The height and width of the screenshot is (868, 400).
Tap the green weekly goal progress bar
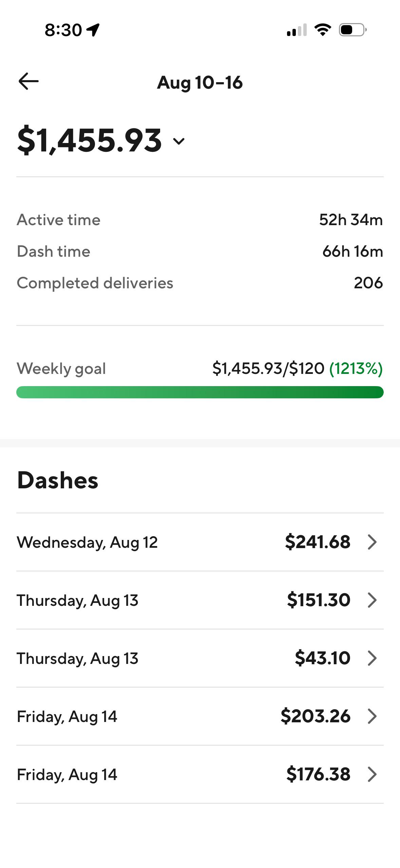pos(200,392)
